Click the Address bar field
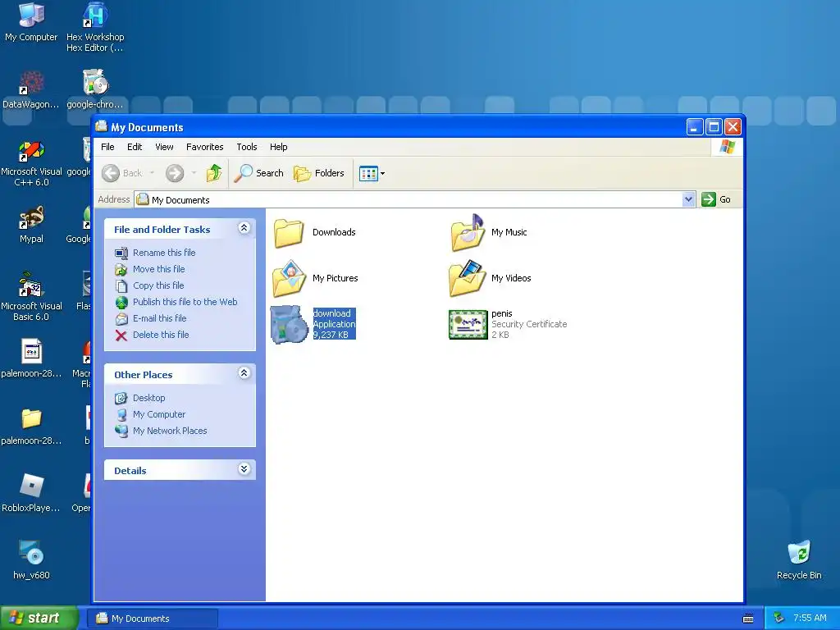 pyautogui.click(x=409, y=200)
